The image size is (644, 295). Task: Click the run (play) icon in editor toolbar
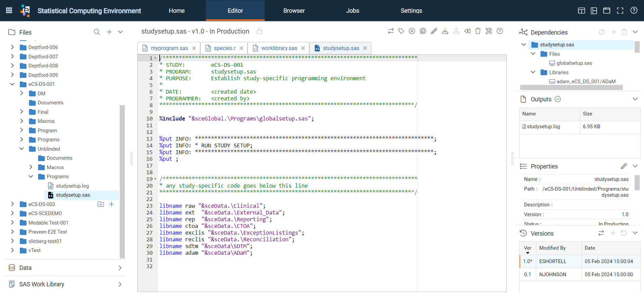[412, 31]
